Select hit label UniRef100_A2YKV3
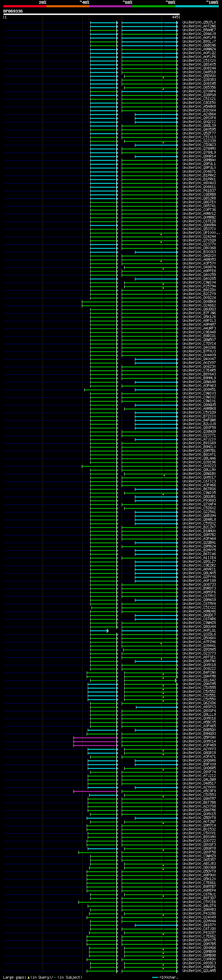The height and width of the screenshot is (980, 222). pos(199,749)
